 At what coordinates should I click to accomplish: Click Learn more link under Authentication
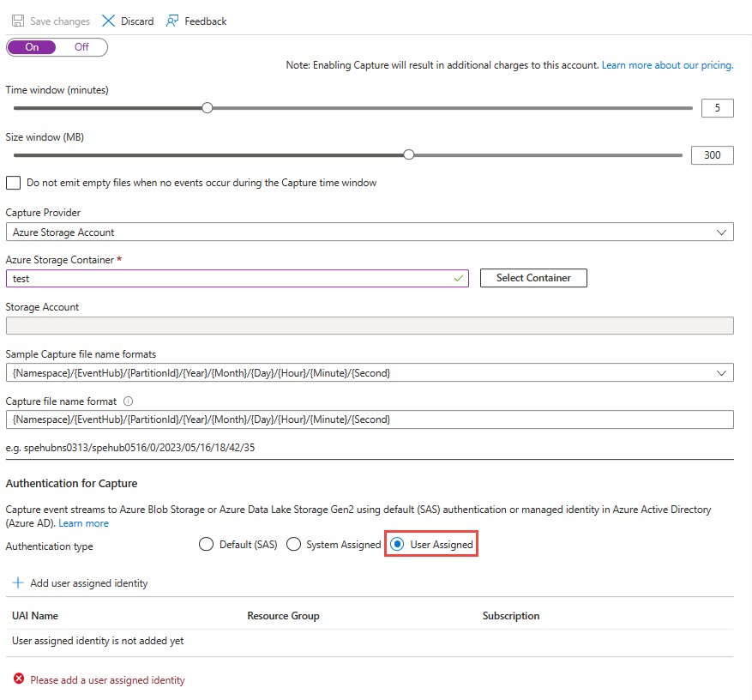83,523
